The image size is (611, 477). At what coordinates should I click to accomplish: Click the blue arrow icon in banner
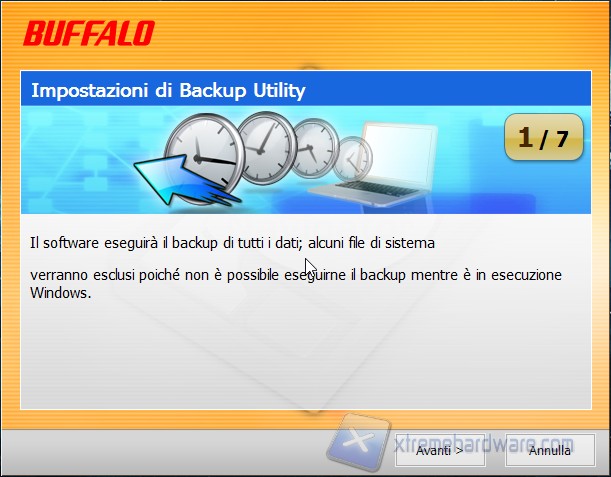tap(183, 180)
